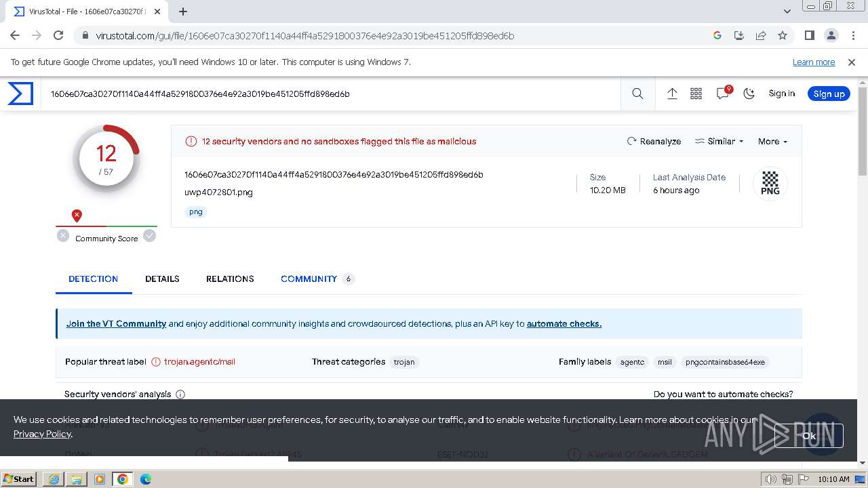Click the Reanalyze button
The image size is (868, 488).
pyautogui.click(x=654, y=141)
